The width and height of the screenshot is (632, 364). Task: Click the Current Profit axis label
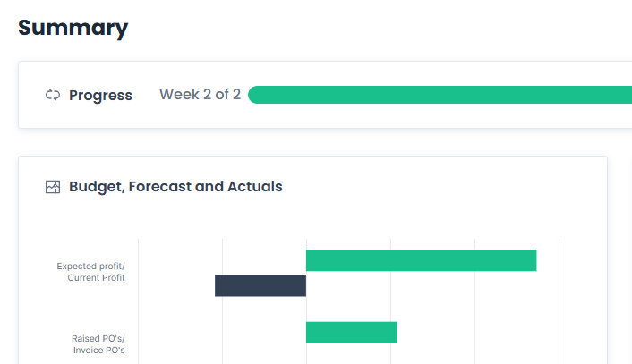click(x=96, y=278)
